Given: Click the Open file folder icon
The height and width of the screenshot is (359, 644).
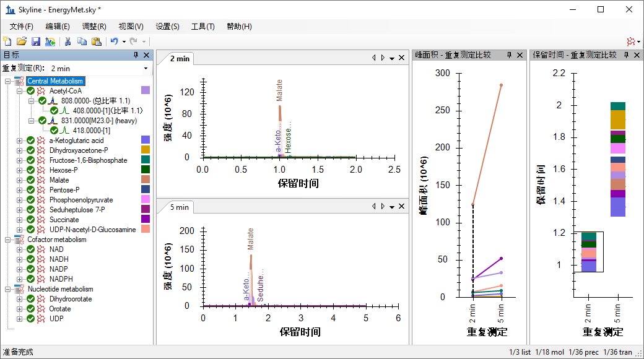Looking at the screenshot, I should pyautogui.click(x=21, y=41).
